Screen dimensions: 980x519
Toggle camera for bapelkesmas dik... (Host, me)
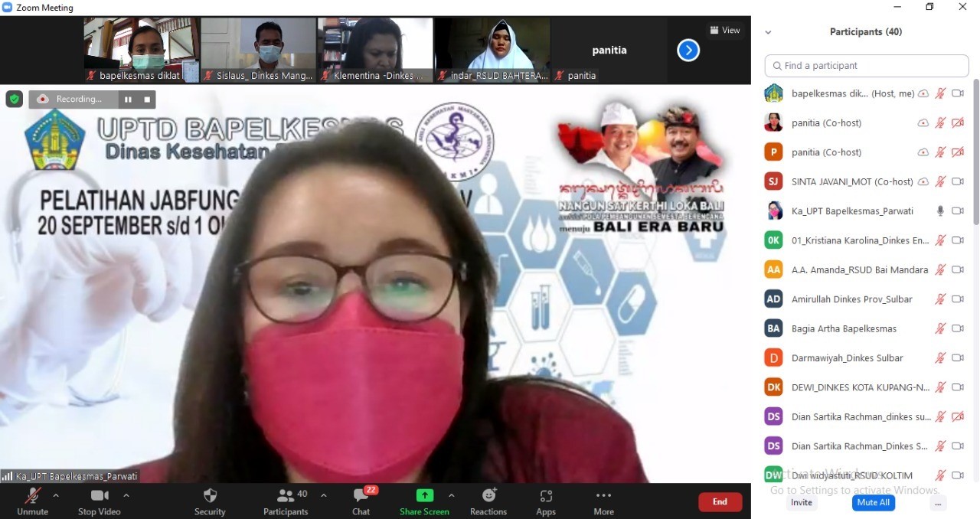tap(957, 93)
